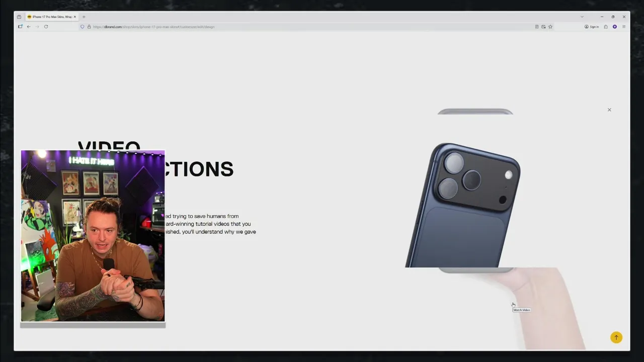Minimize the browser window
Image resolution: width=644 pixels, height=362 pixels.
(602, 17)
